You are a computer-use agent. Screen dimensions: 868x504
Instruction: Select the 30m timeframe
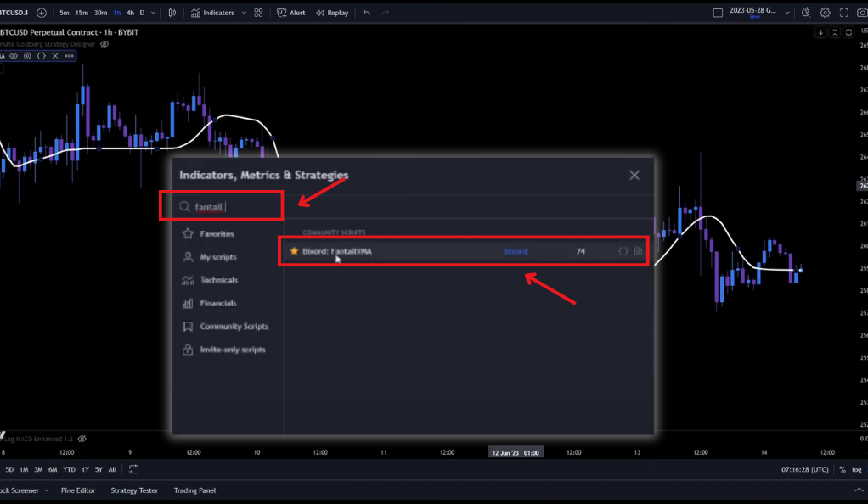coord(101,13)
